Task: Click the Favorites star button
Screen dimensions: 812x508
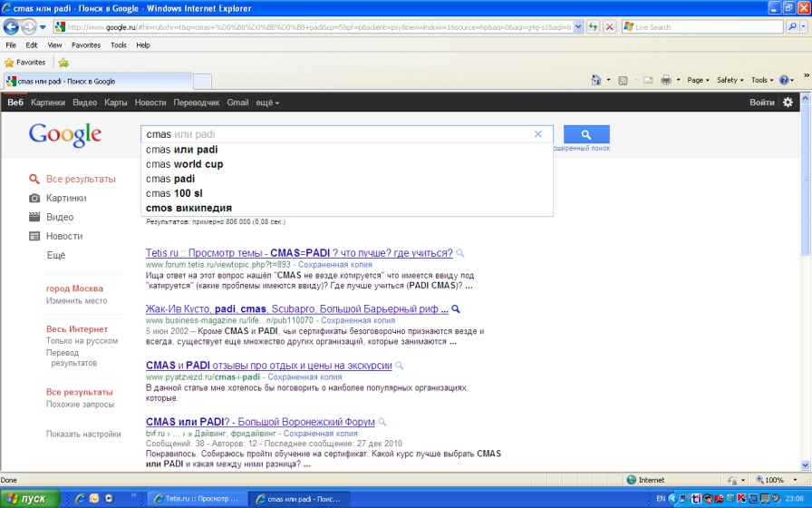Action: point(24,63)
